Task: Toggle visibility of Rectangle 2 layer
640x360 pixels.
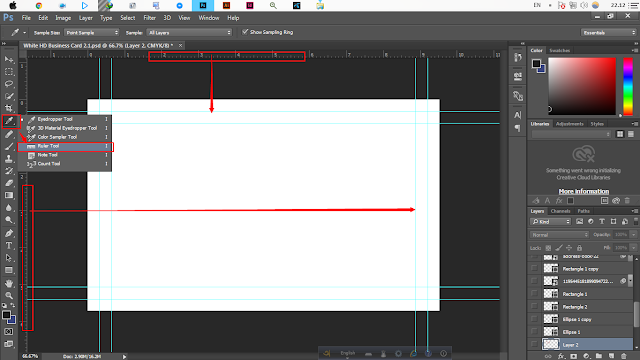Action: tap(534, 307)
